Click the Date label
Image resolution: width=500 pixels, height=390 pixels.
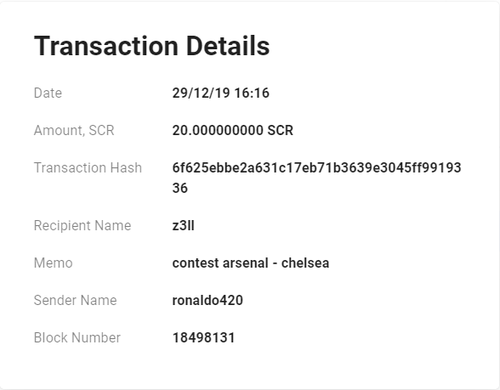[48, 93]
